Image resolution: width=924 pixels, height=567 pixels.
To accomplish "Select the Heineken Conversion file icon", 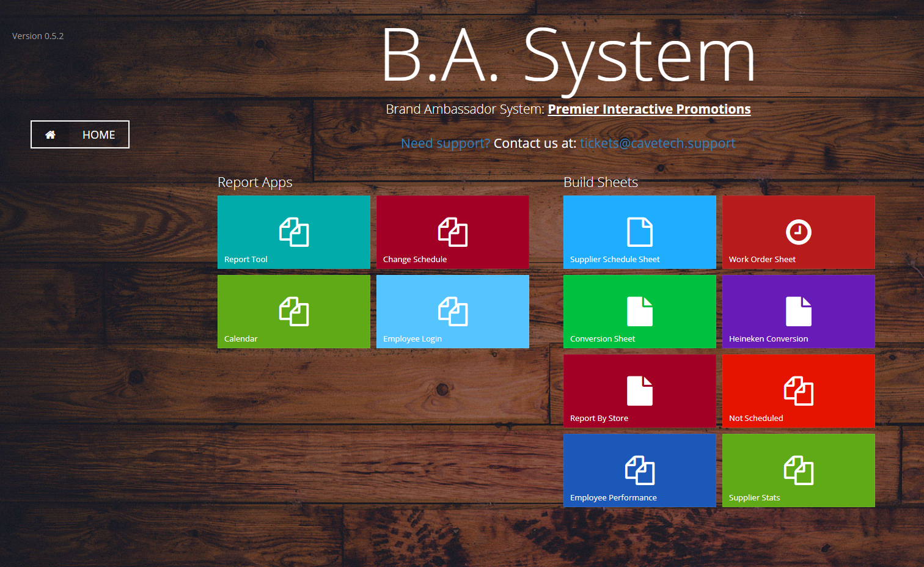I will [798, 312].
